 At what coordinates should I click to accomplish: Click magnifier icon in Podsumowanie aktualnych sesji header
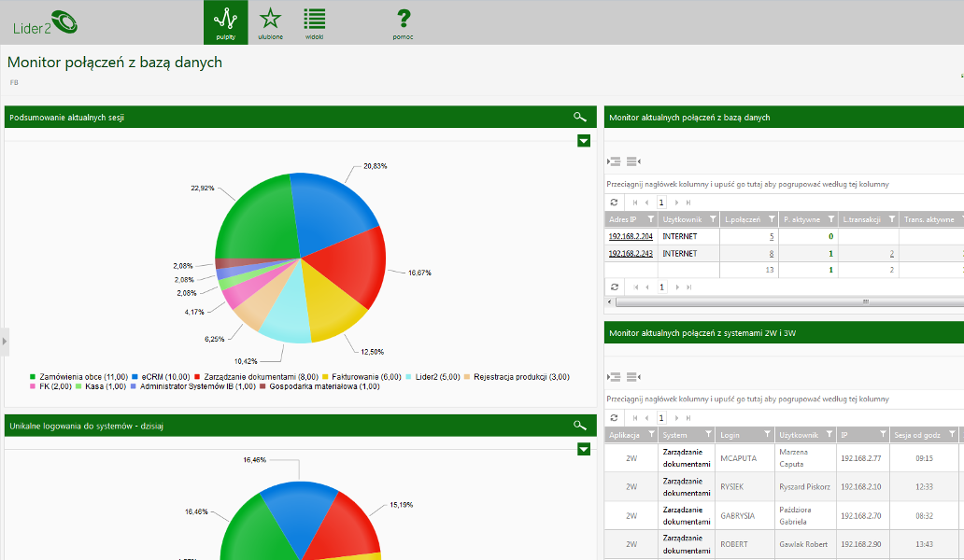(x=580, y=117)
